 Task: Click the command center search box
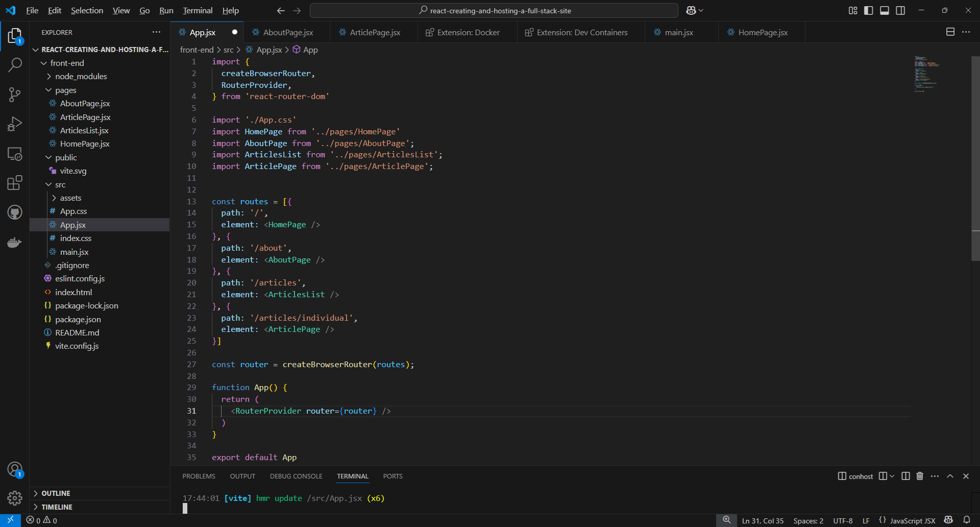click(x=494, y=10)
